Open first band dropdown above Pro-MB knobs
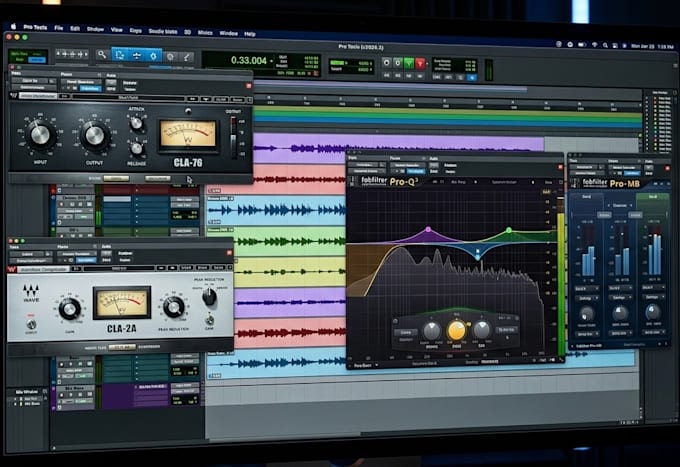The image size is (680, 467). [x=585, y=288]
